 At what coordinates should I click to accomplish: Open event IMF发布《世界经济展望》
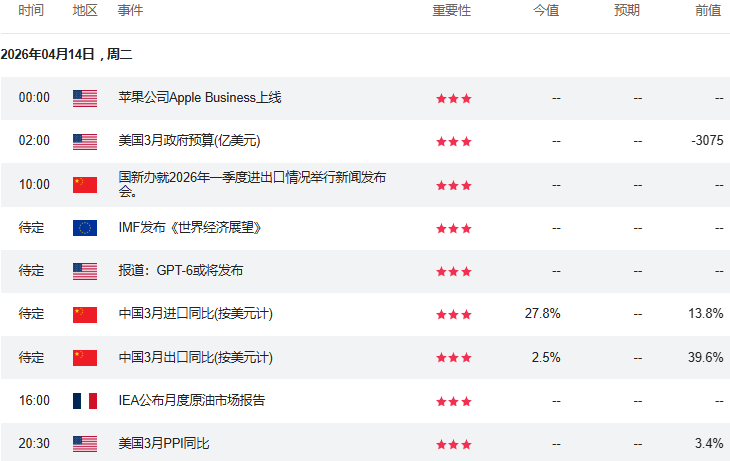click(189, 227)
